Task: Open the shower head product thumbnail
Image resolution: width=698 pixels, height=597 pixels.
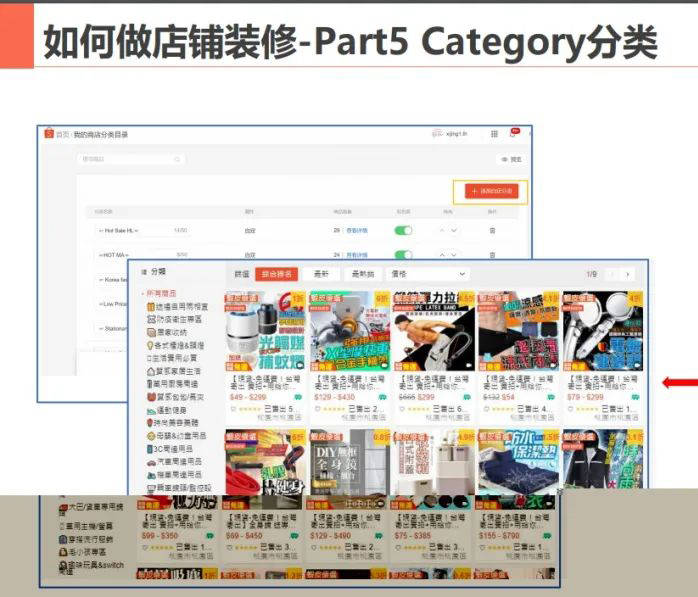Action: pos(603,331)
